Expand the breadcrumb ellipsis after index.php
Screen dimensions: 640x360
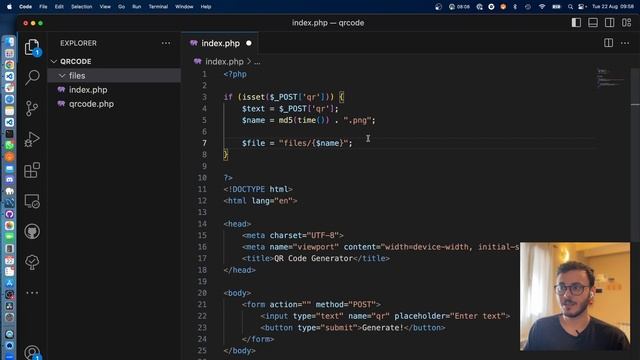coord(257,62)
